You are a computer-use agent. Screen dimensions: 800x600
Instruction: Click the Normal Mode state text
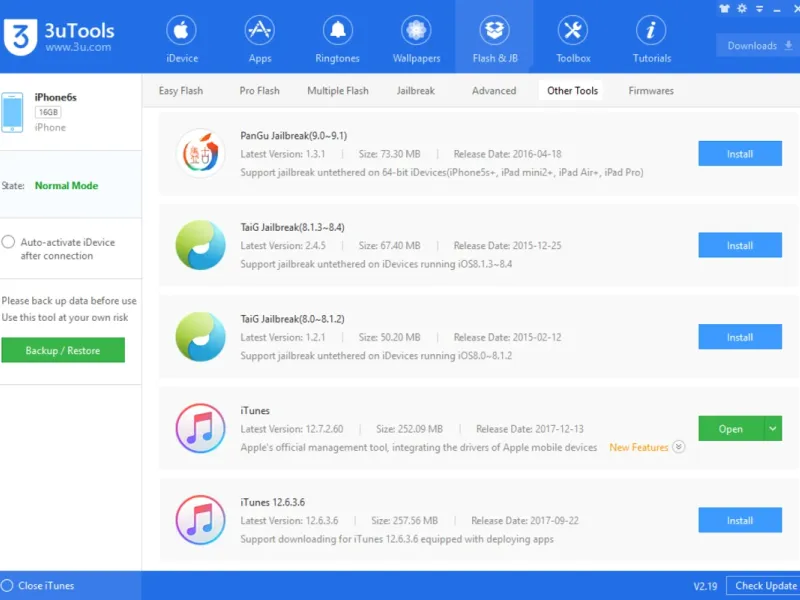[66, 186]
